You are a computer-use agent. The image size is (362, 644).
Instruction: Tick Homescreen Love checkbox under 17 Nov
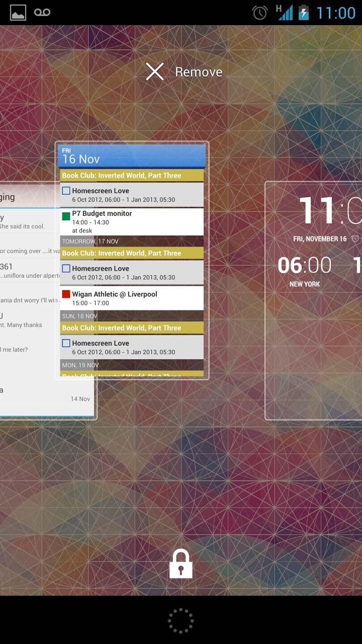click(66, 269)
